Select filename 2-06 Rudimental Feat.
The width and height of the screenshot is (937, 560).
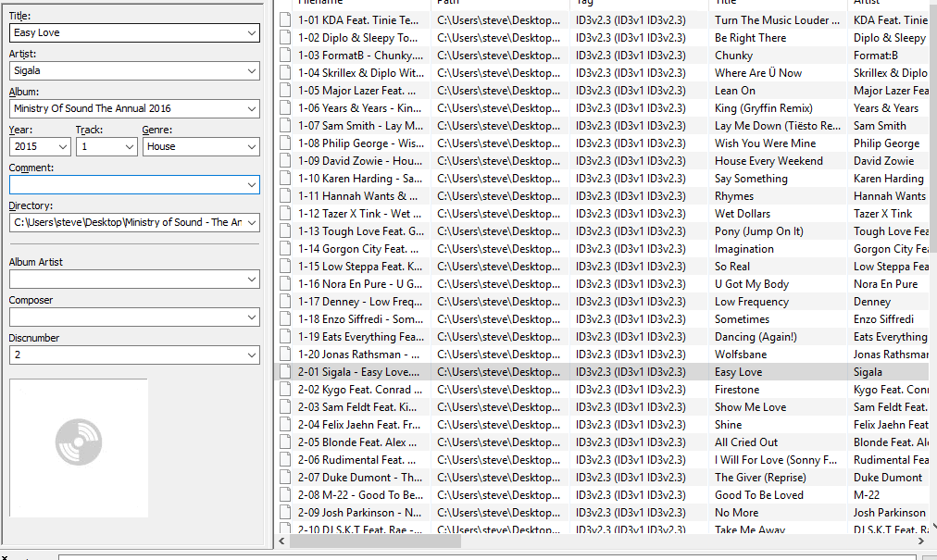pos(356,460)
